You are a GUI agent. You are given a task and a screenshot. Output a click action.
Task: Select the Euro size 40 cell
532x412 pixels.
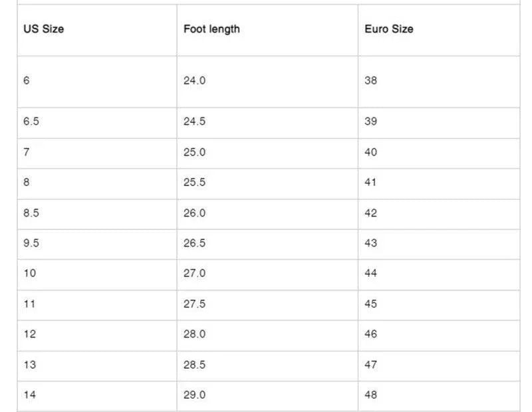pos(371,152)
